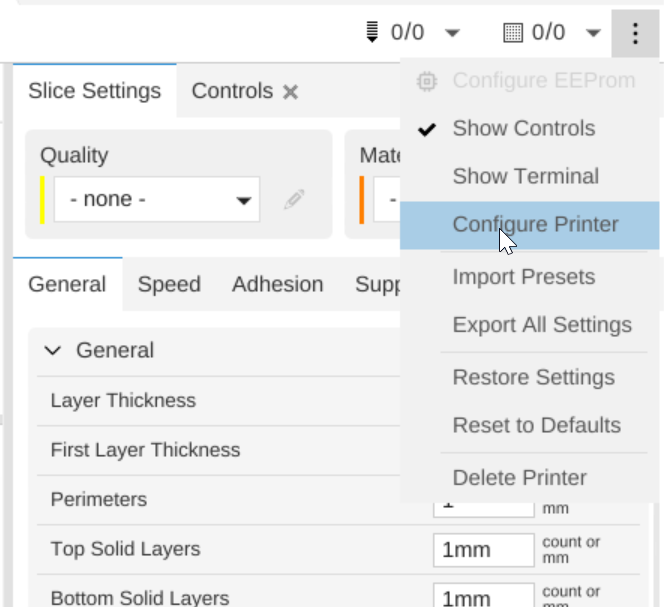
Task: Click the pencil edit icon beside Quality
Action: [293, 199]
